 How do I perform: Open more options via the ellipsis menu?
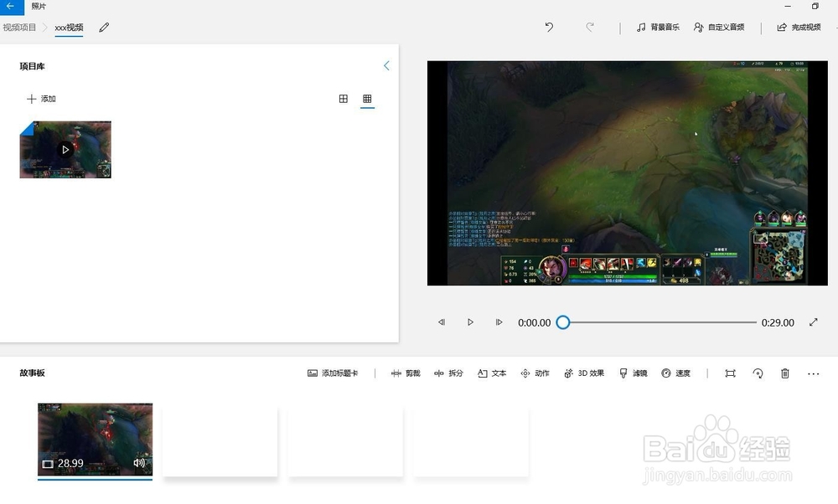click(x=812, y=373)
